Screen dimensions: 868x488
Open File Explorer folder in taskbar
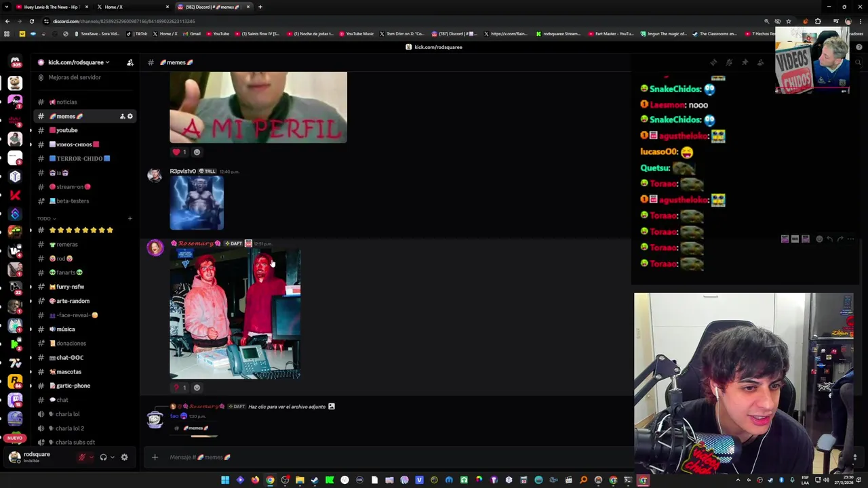[300, 481]
